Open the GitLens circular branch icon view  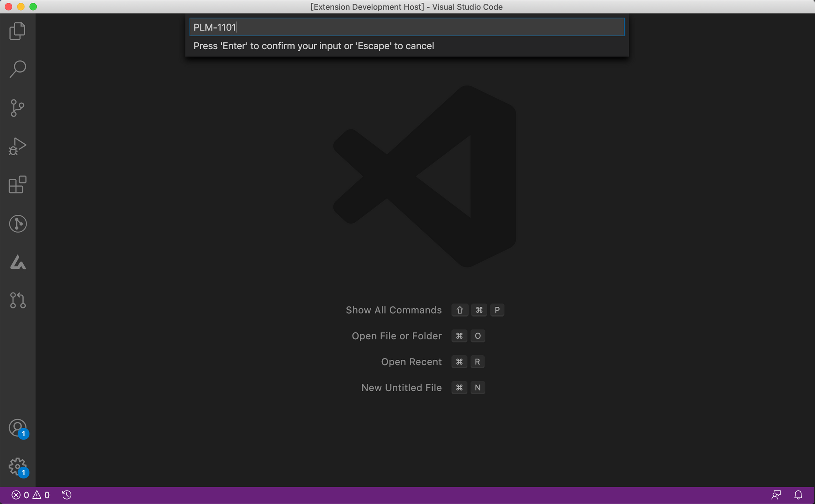[x=18, y=224]
